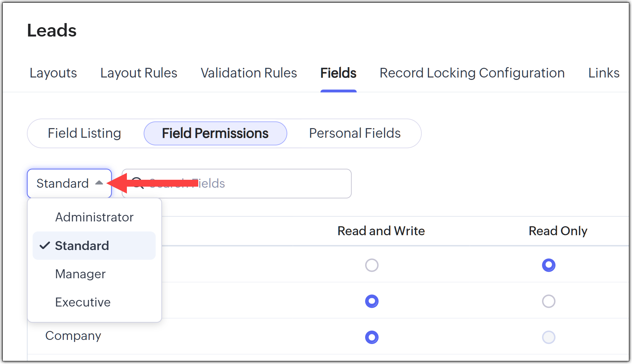Open the Links tab
The width and height of the screenshot is (632, 364).
(x=604, y=73)
